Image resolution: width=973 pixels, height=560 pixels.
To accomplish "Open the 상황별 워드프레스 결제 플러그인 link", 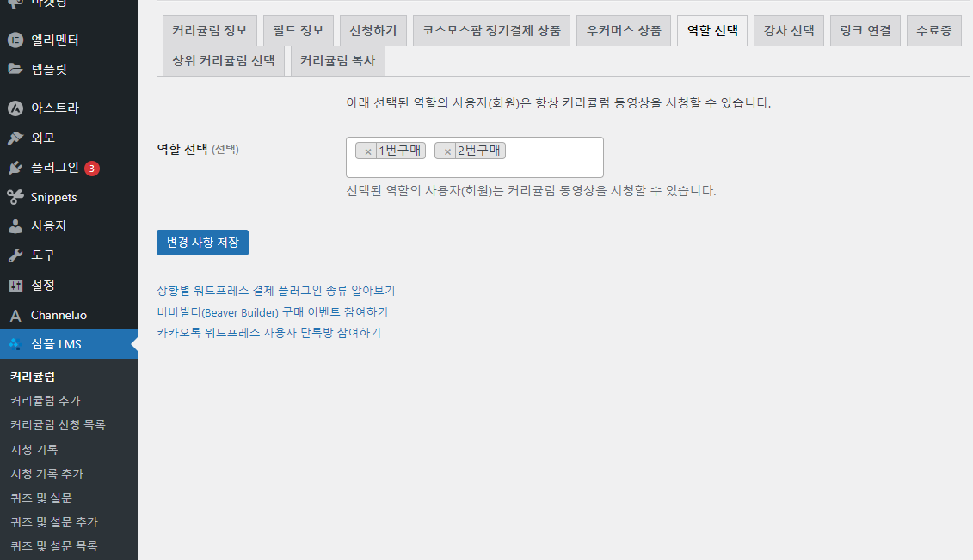I will coord(276,290).
